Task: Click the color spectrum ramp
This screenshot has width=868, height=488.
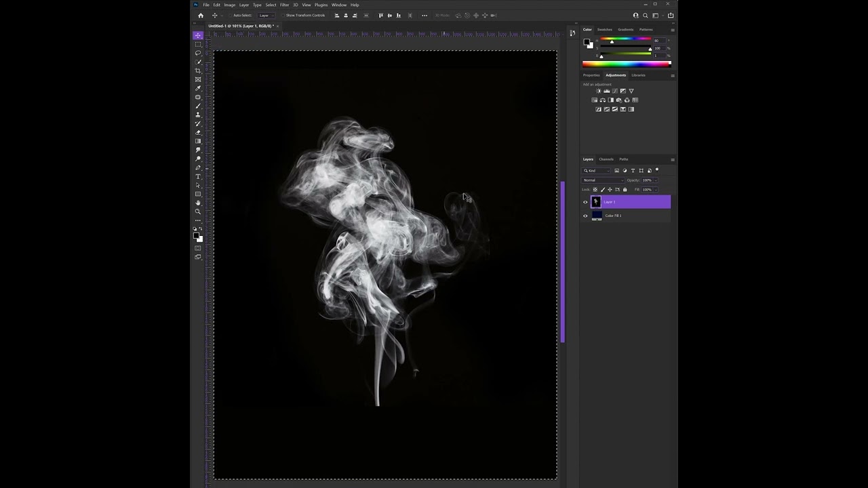Action: point(627,64)
